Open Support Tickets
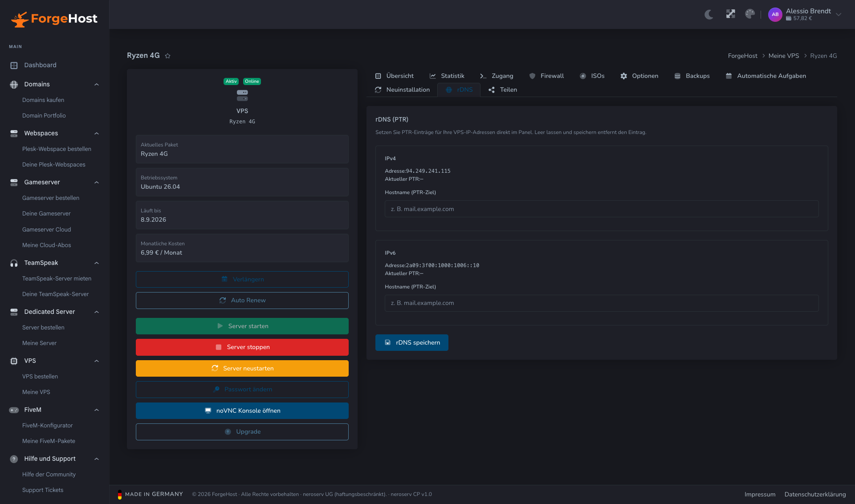The height and width of the screenshot is (504, 855). tap(43, 490)
